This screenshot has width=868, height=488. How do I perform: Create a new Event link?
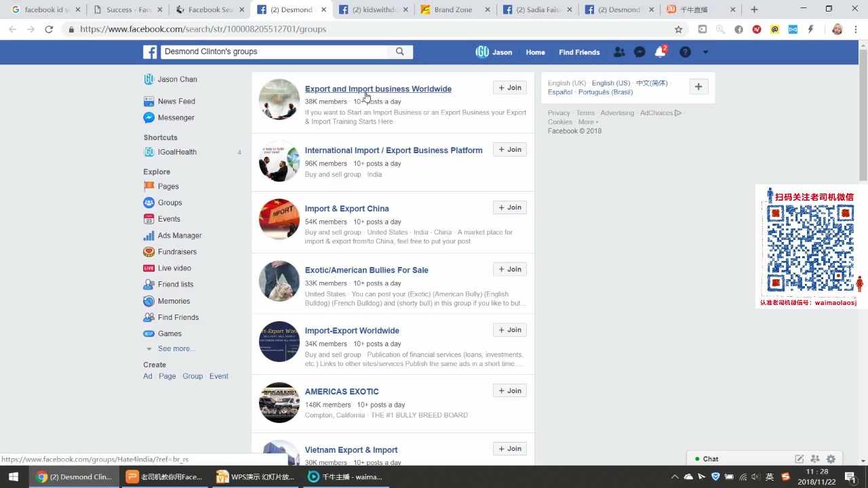pos(219,376)
